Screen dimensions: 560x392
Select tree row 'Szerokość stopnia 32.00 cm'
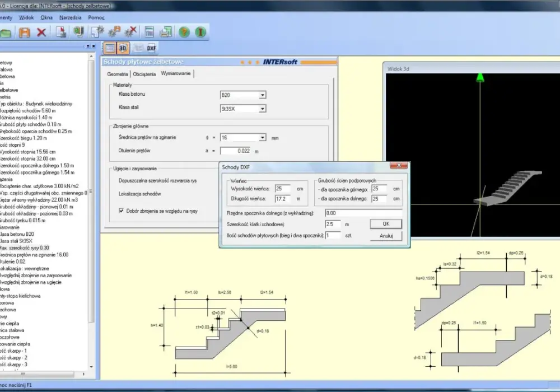pos(27,158)
